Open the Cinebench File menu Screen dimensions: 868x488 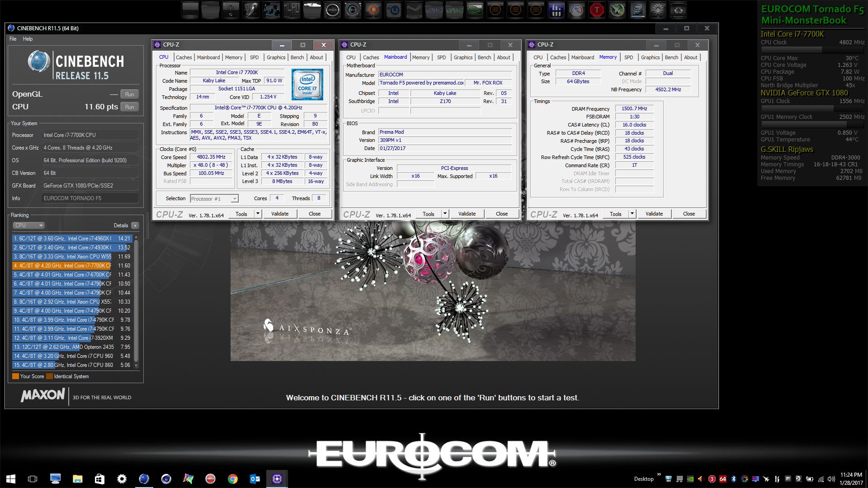pyautogui.click(x=13, y=39)
